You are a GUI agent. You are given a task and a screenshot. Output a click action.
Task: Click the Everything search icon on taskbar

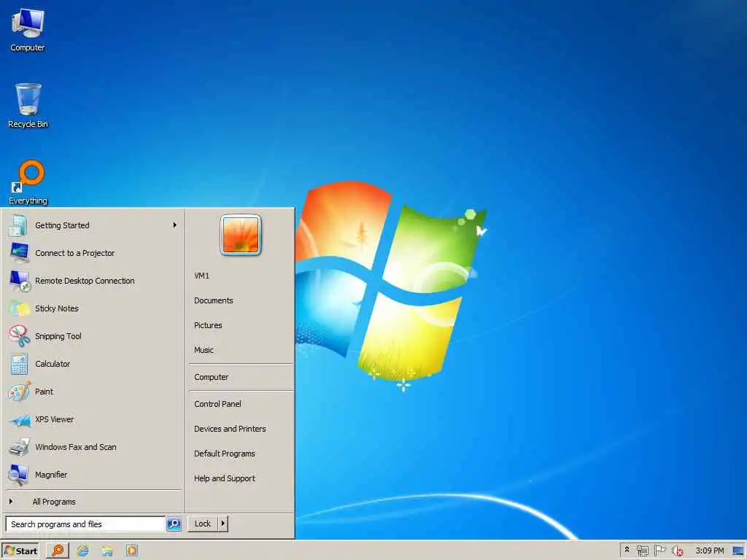click(x=58, y=551)
